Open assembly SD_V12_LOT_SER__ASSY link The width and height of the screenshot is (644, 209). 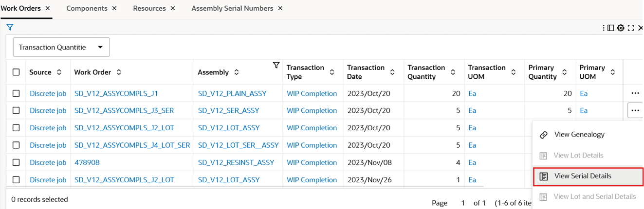(239, 145)
